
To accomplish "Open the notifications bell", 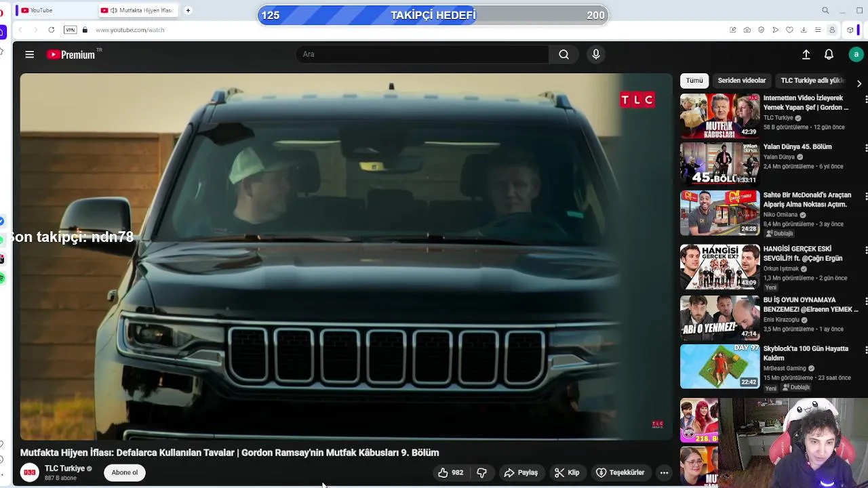I will (829, 55).
